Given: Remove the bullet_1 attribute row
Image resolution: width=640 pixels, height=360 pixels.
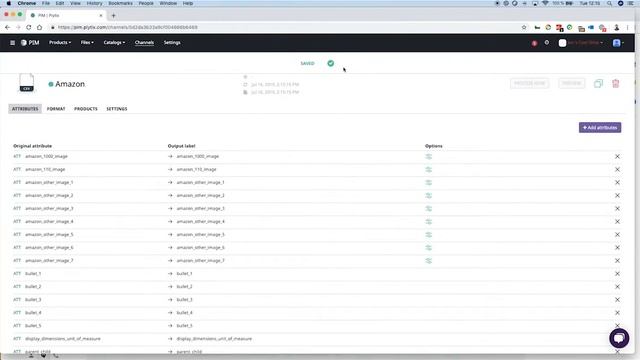Looking at the screenshot, I should click(x=617, y=273).
